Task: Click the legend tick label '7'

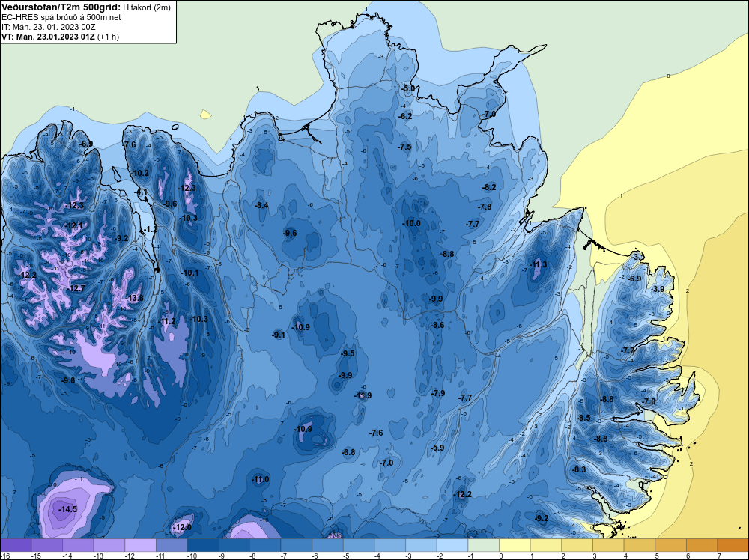Action: [719, 556]
